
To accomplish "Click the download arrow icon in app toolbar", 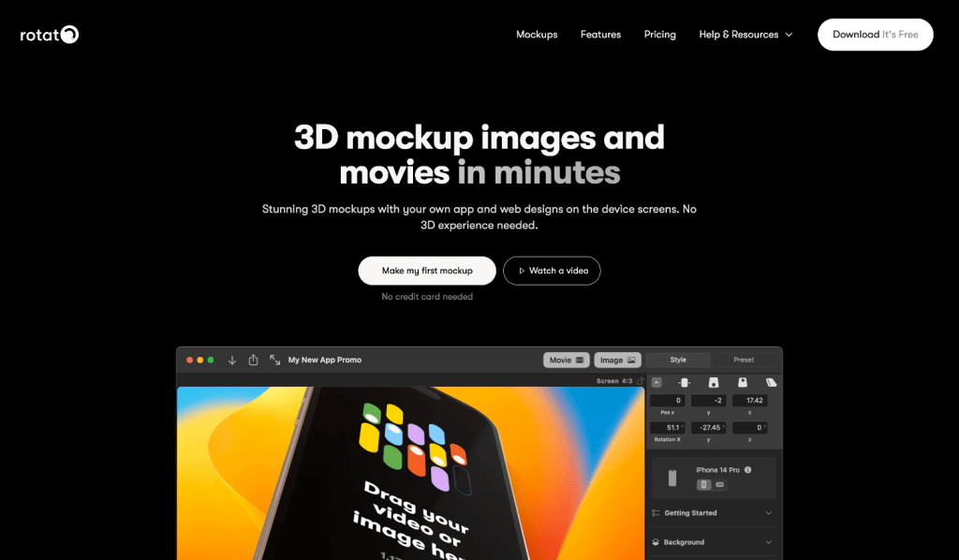I will pos(232,361).
